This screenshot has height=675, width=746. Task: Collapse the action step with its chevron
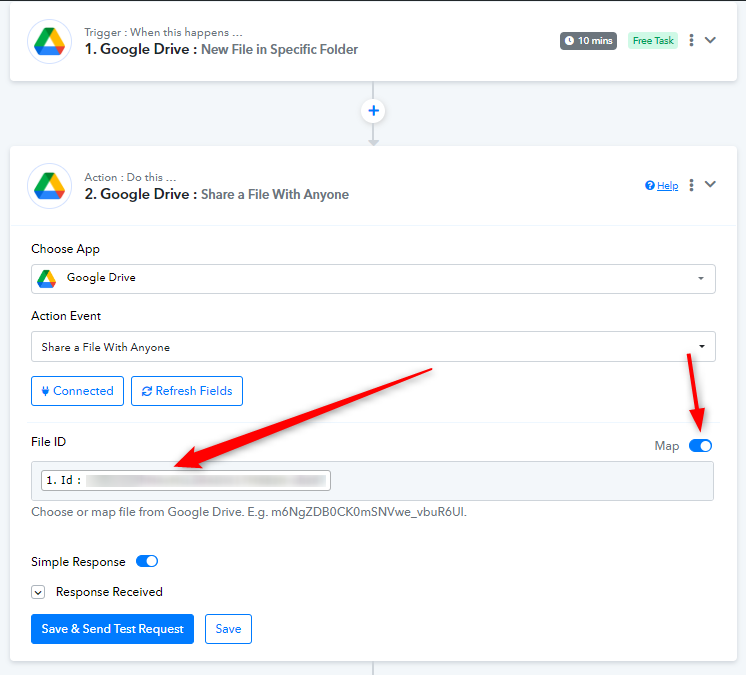coord(710,185)
